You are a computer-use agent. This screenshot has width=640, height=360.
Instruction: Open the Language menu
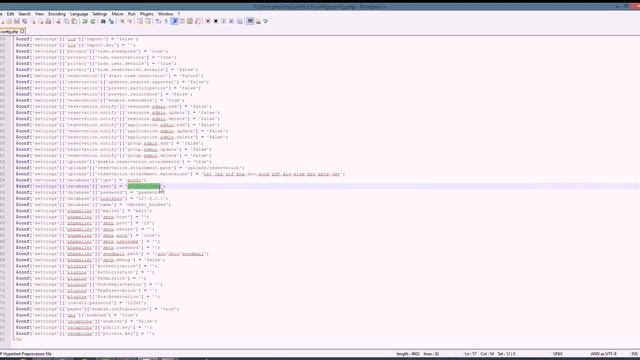[x=79, y=14]
